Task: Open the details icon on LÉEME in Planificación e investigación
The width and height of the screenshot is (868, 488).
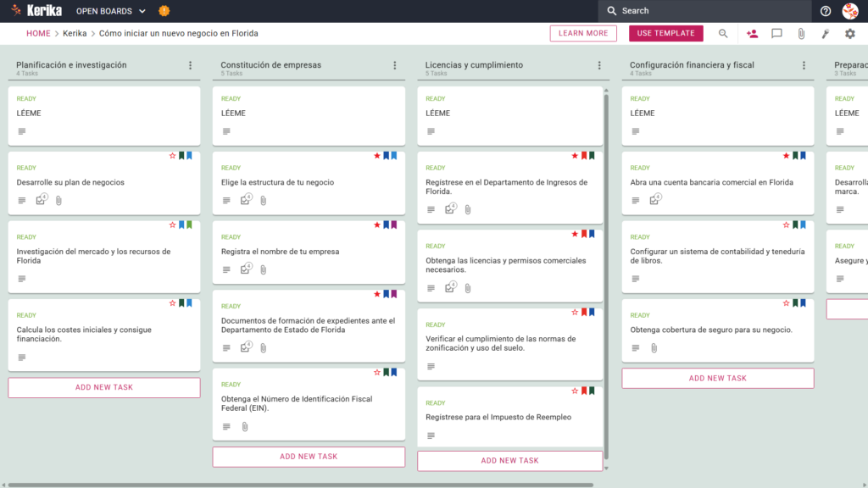Action: pyautogui.click(x=21, y=131)
